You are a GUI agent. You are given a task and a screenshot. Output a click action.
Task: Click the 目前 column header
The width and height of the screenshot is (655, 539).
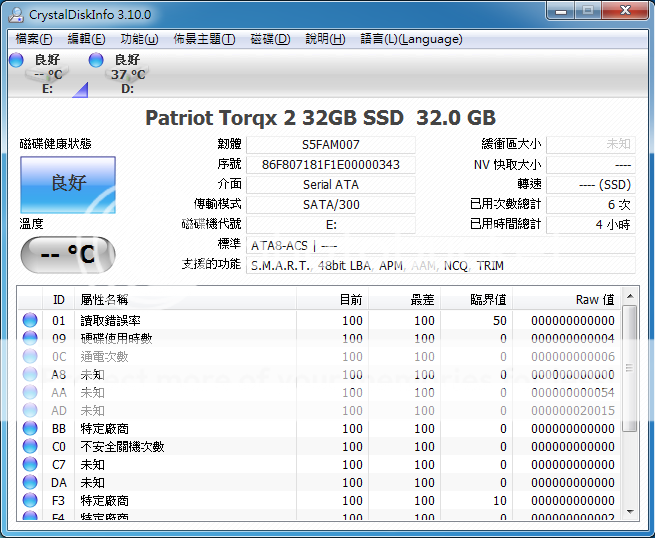[x=333, y=299]
